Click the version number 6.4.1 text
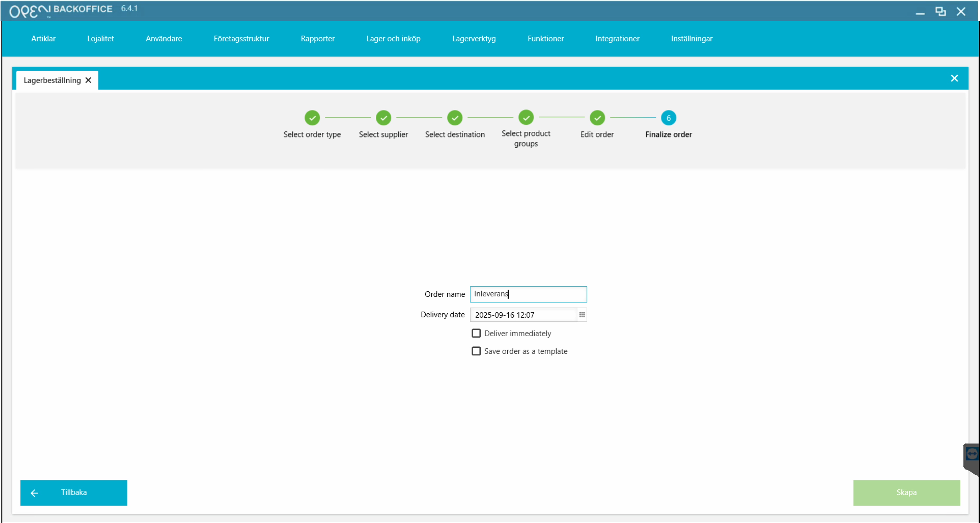Viewport: 980px width, 523px height. point(129,8)
